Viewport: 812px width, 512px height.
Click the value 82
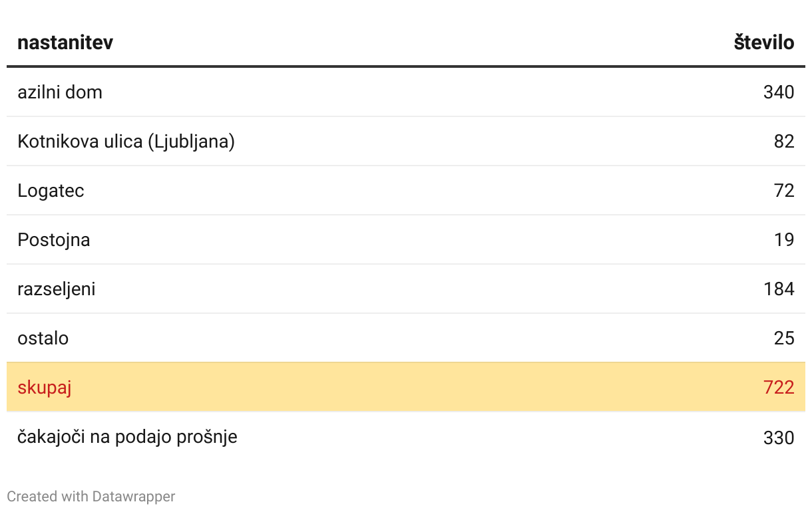[784, 142]
